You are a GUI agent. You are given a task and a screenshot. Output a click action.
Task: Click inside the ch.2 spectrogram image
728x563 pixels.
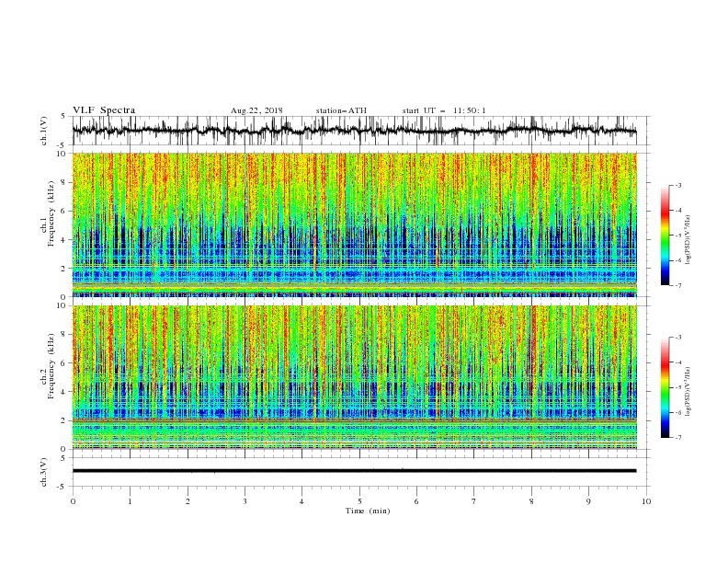(x=354, y=377)
